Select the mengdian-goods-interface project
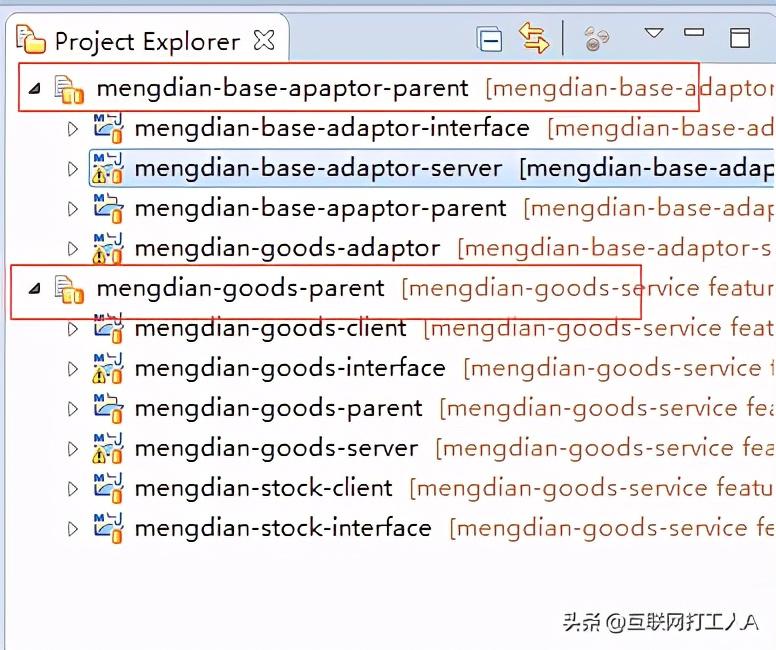The height and width of the screenshot is (650, 776). coord(289,368)
